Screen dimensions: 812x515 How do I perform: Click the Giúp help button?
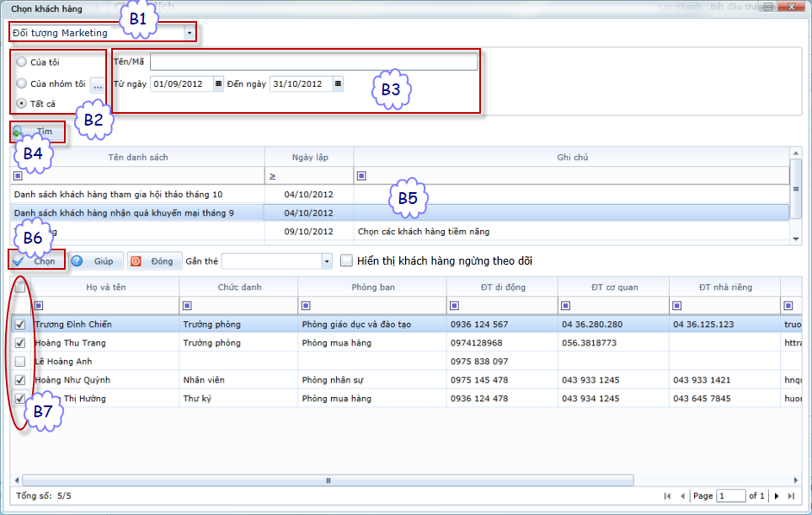click(95, 261)
